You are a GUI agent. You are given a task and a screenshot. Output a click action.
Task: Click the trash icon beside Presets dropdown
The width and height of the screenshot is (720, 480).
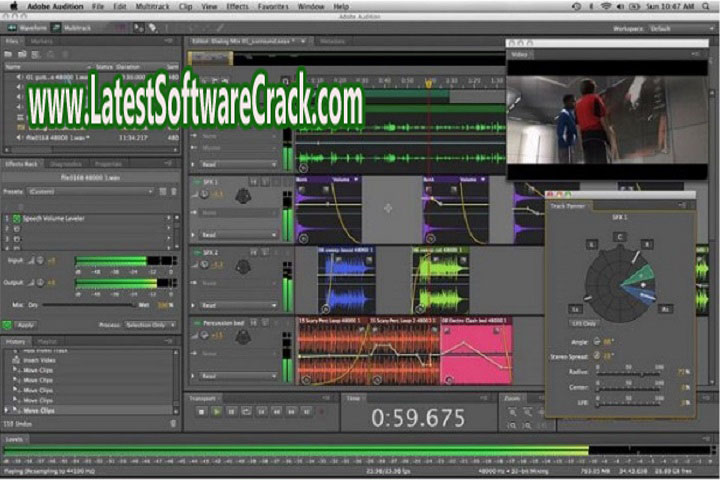pos(174,192)
